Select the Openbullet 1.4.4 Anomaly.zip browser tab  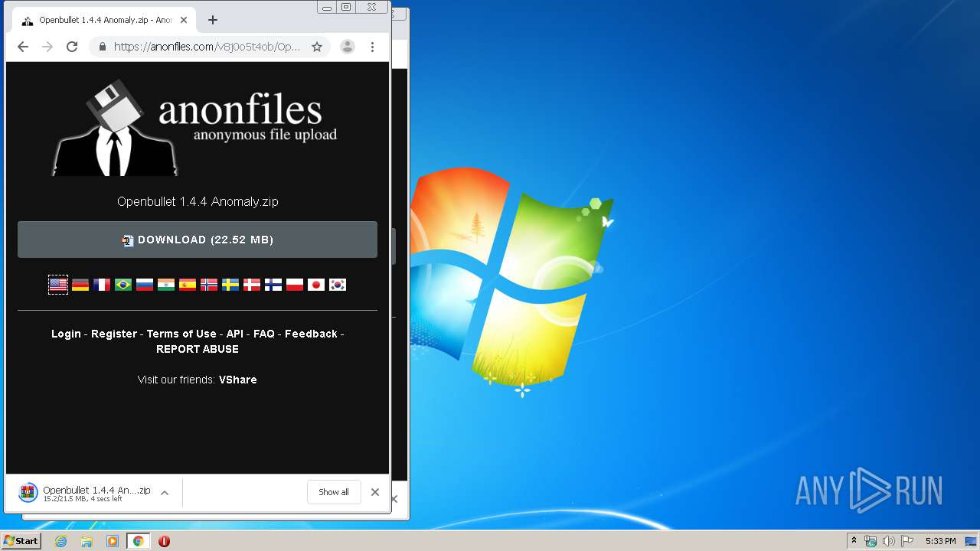103,21
